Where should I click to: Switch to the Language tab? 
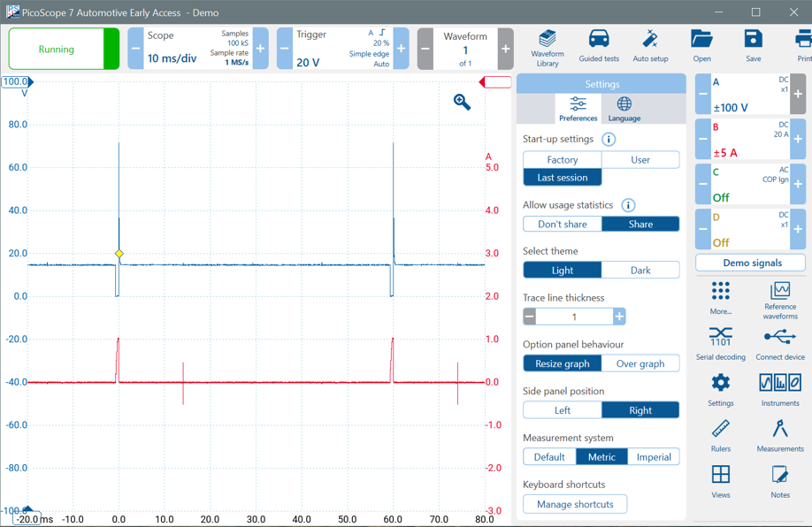pyautogui.click(x=624, y=109)
